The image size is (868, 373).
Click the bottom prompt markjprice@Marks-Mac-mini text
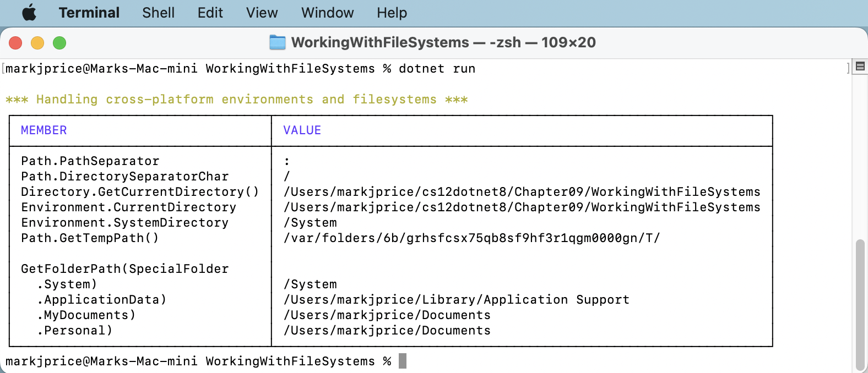point(101,361)
